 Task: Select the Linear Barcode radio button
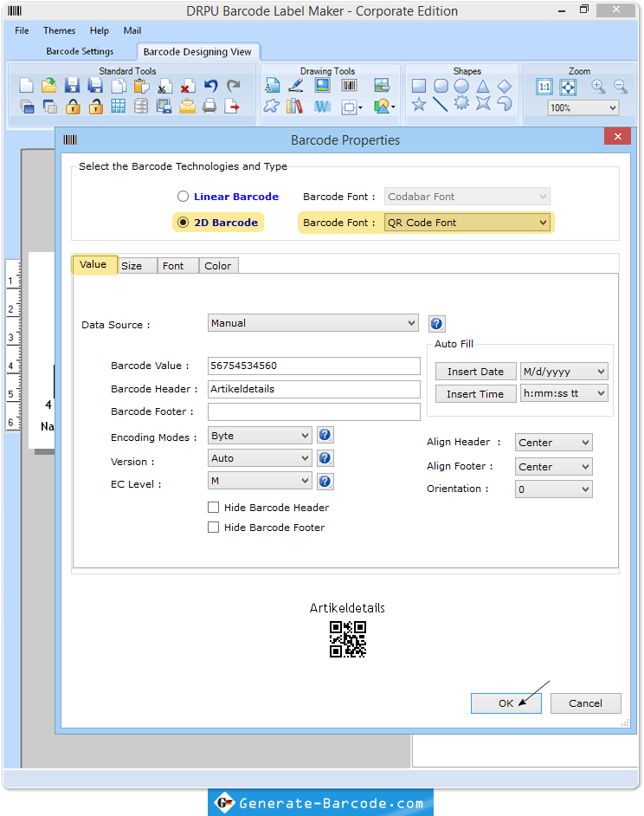[x=183, y=197]
